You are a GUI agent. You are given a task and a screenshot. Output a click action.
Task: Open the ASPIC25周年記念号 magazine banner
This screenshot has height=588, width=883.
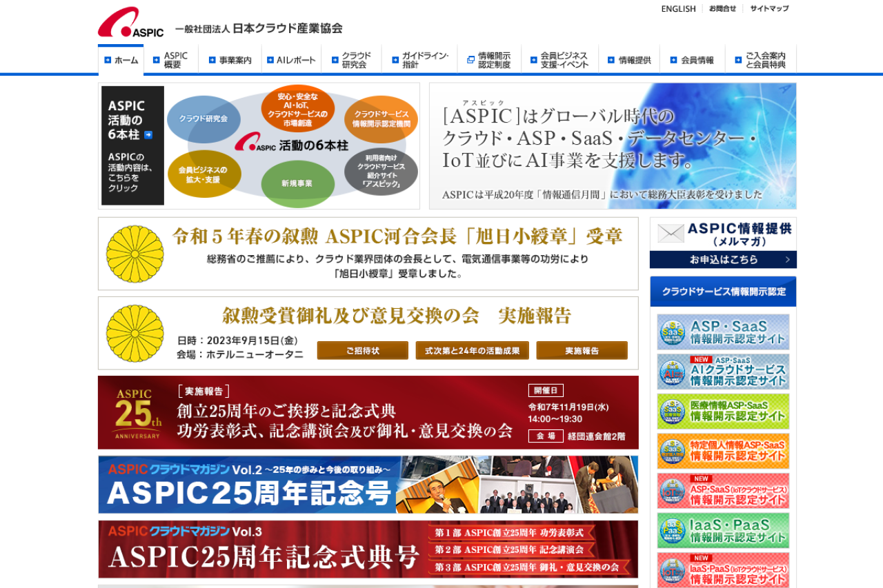[x=368, y=485]
